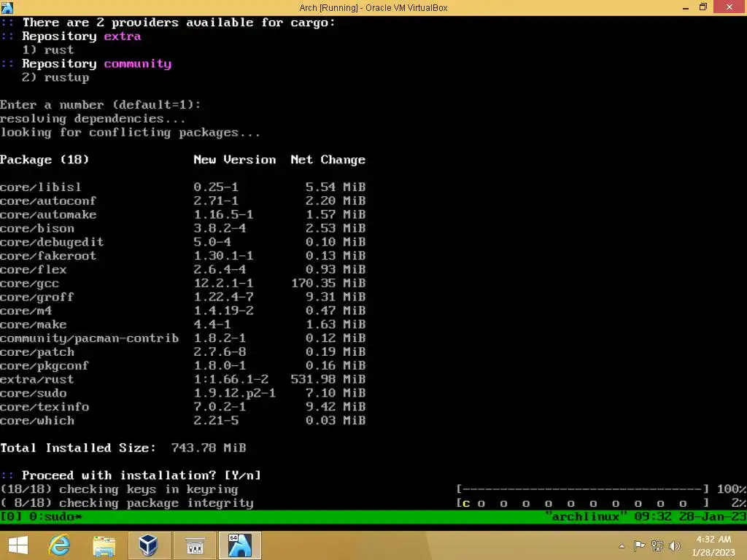Open the network tray icon

pyautogui.click(x=657, y=545)
